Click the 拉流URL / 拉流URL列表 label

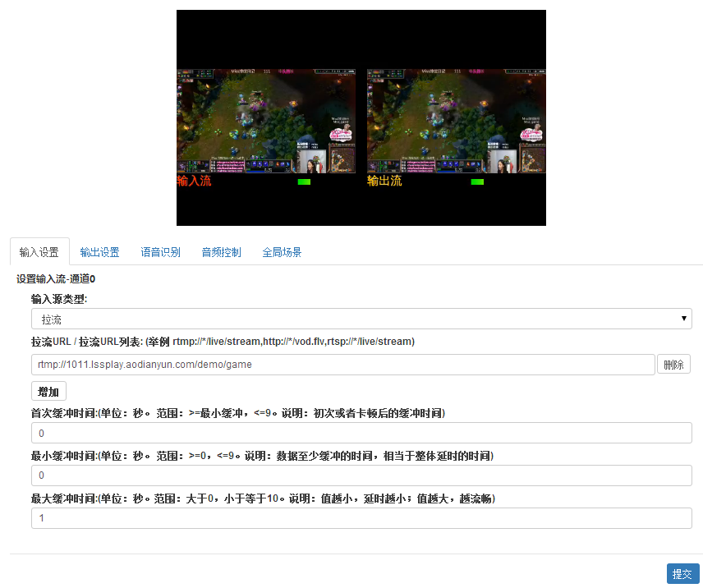click(223, 342)
